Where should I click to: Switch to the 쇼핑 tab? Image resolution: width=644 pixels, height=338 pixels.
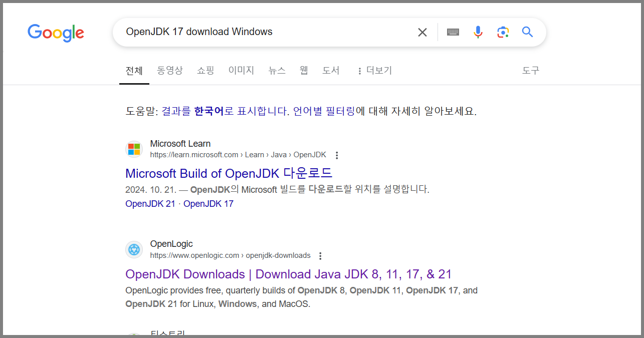(205, 71)
